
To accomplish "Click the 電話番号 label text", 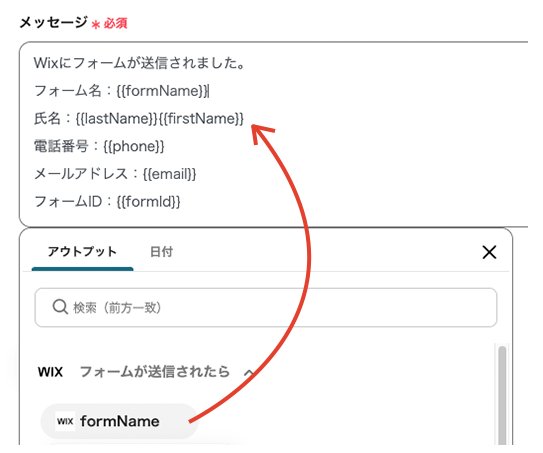I will (x=61, y=146).
